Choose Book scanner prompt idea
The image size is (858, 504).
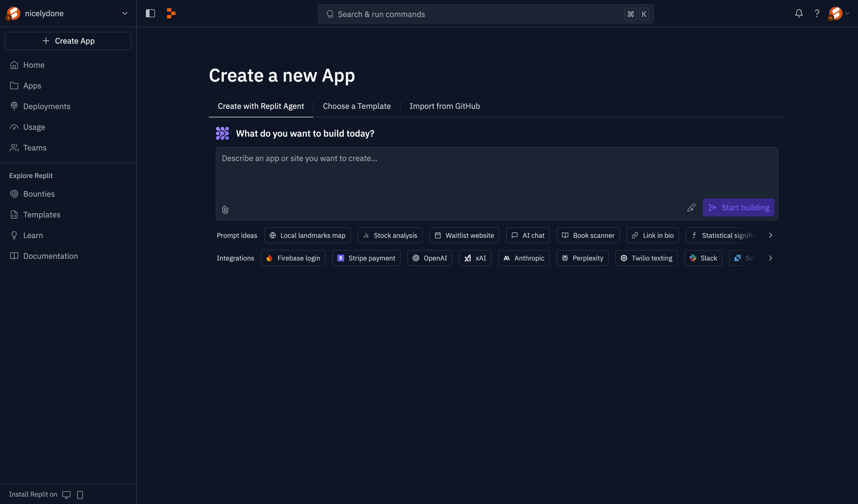[x=588, y=235]
